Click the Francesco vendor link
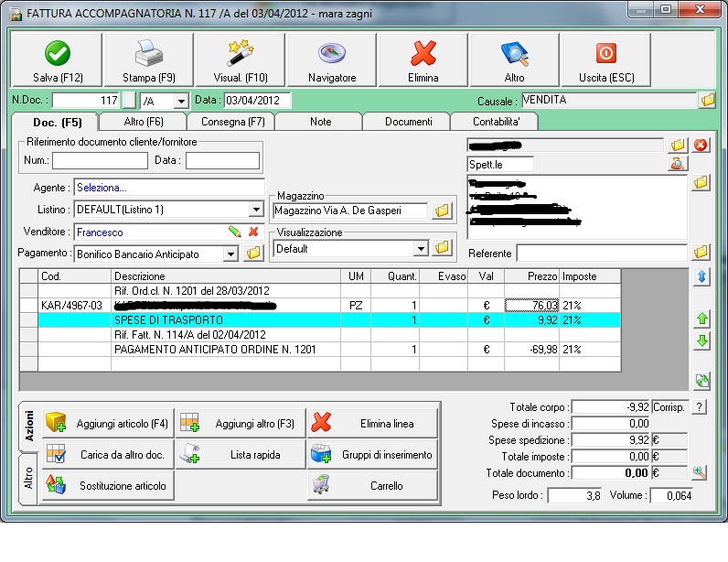 click(100, 232)
